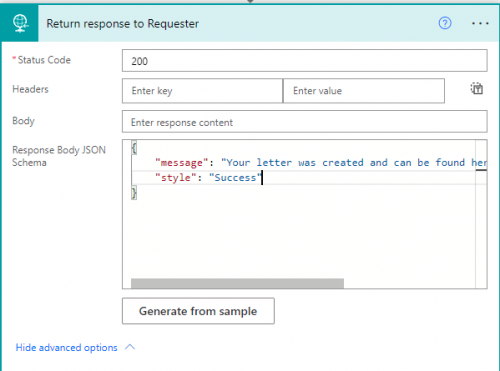Click Generate from sample button
Screen dimensions: 500x371
(198, 311)
